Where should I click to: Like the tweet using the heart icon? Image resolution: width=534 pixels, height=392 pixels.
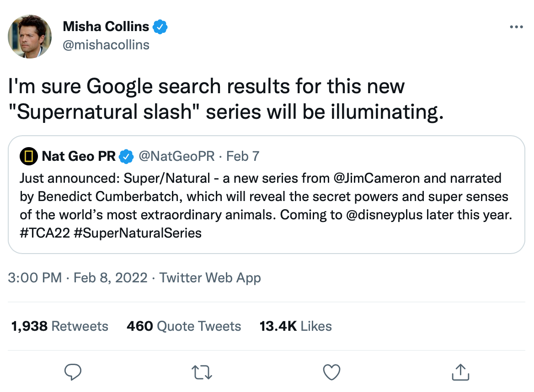click(331, 372)
